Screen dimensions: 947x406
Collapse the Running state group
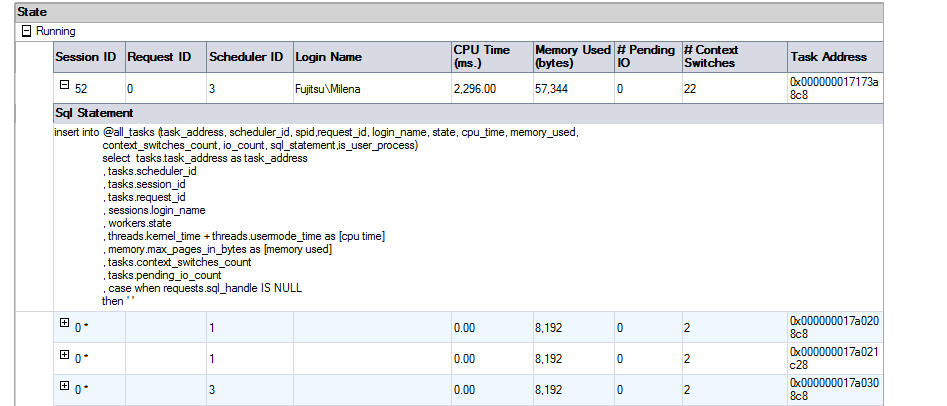coord(27,32)
